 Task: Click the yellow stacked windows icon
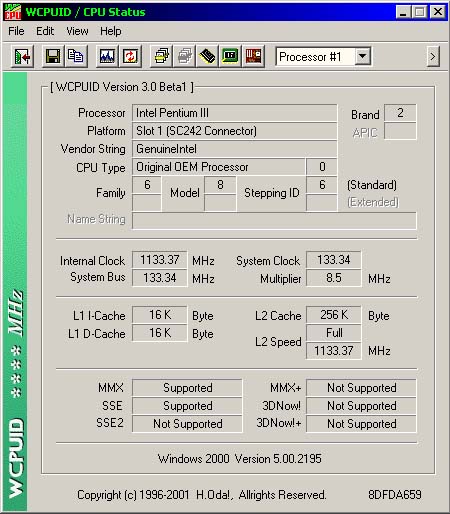click(161, 56)
